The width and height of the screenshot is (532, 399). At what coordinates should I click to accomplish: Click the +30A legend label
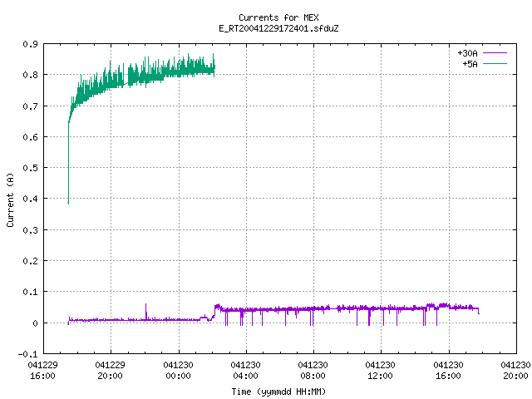tap(467, 53)
